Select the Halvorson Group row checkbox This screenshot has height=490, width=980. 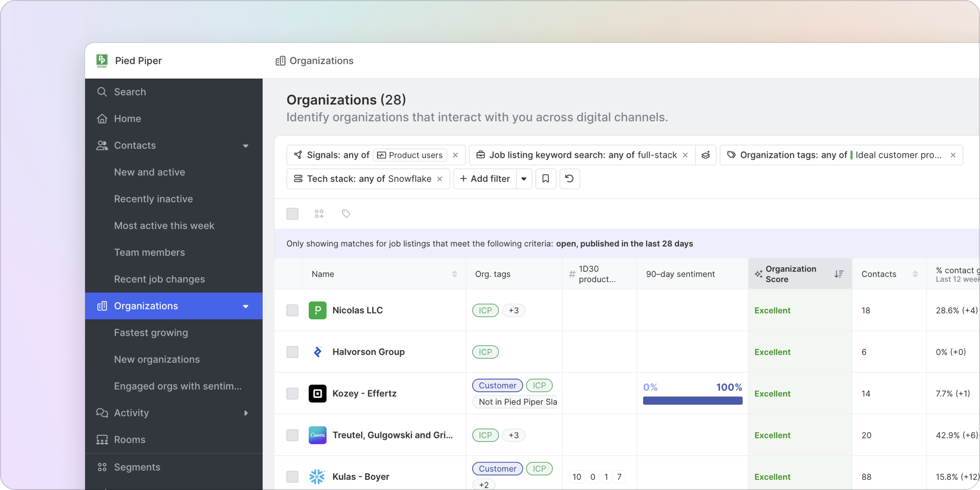coord(292,352)
